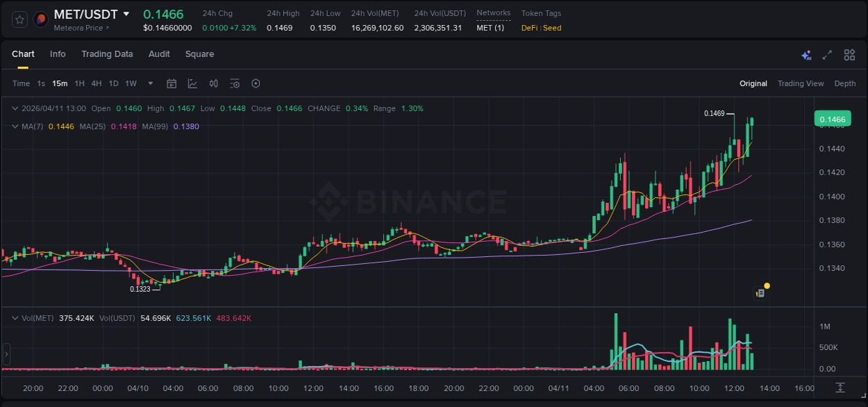The width and height of the screenshot is (868, 407).
Task: Click the Vol(USDT) value 54.696K
Action: (x=156, y=318)
